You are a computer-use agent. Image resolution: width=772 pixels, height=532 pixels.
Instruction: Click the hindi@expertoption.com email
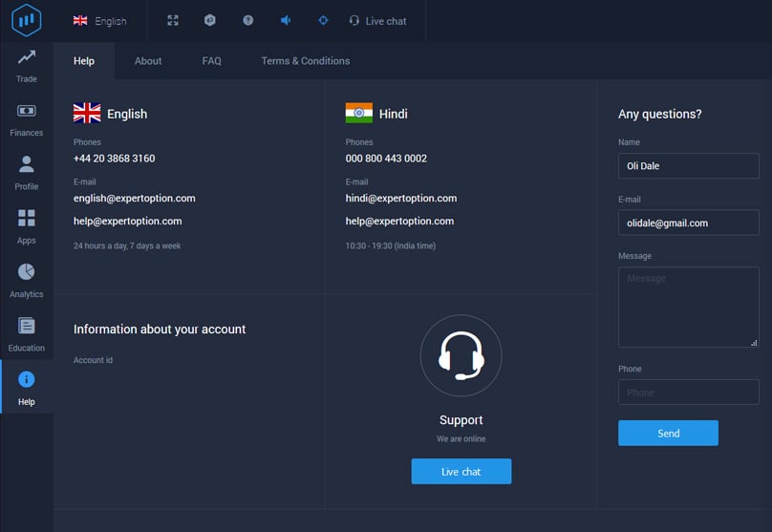401,199
